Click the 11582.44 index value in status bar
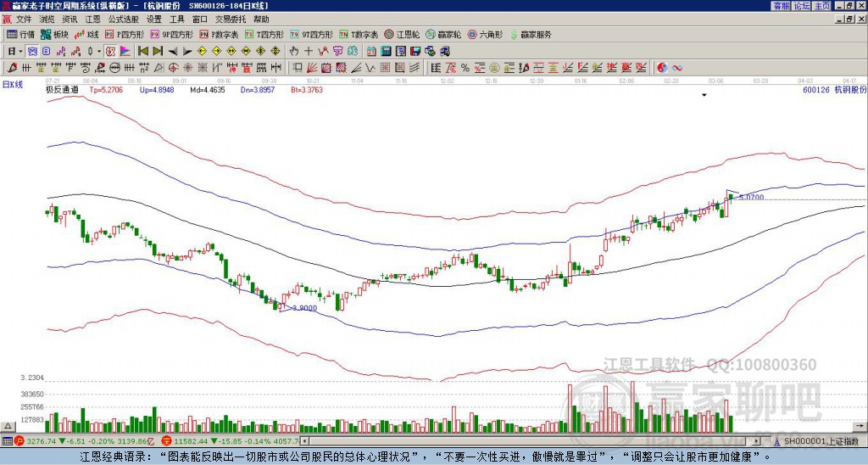868x465 pixels. point(189,441)
